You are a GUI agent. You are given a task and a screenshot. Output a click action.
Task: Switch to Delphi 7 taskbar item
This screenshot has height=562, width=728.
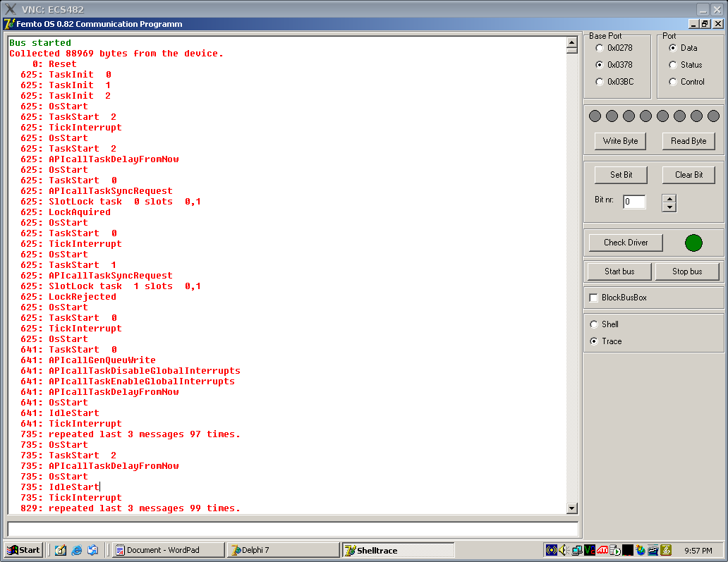tap(283, 550)
